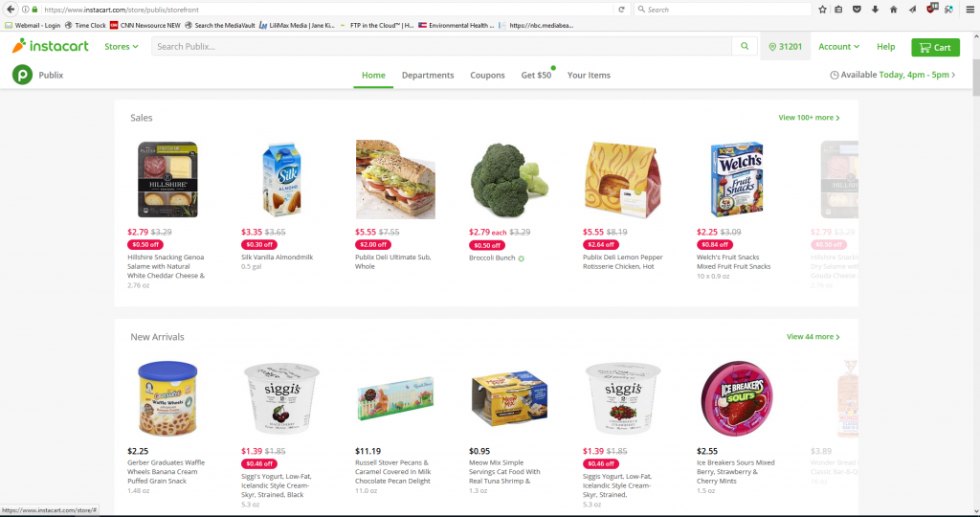Click the browser back arrow
The width and height of the screenshot is (980, 517).
10,10
